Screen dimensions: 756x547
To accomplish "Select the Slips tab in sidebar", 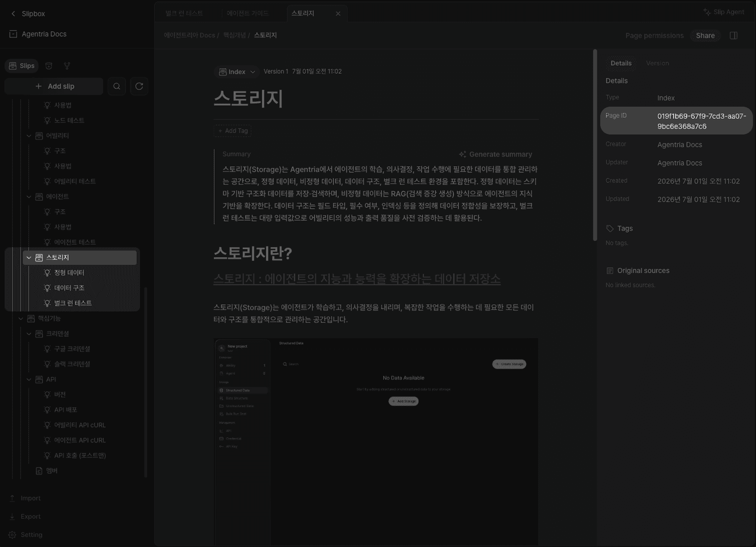I will coord(22,66).
